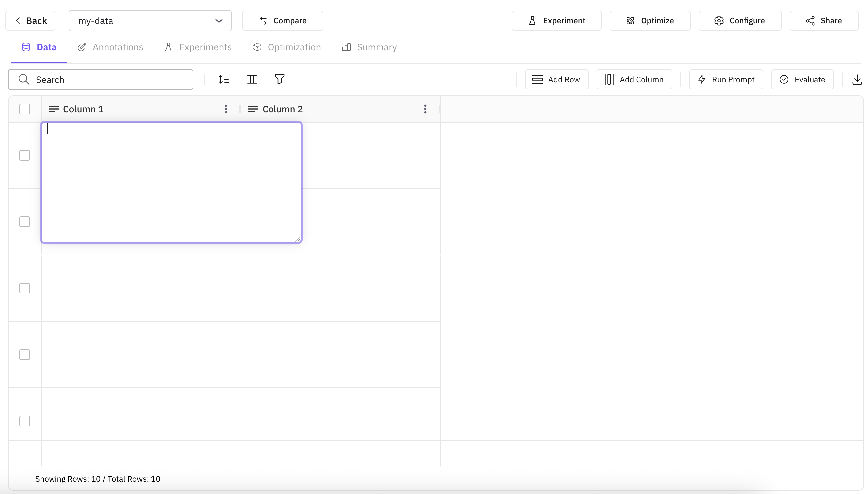868x494 pixels.
Task: Open the my-data dataset dropdown
Action: pos(218,20)
